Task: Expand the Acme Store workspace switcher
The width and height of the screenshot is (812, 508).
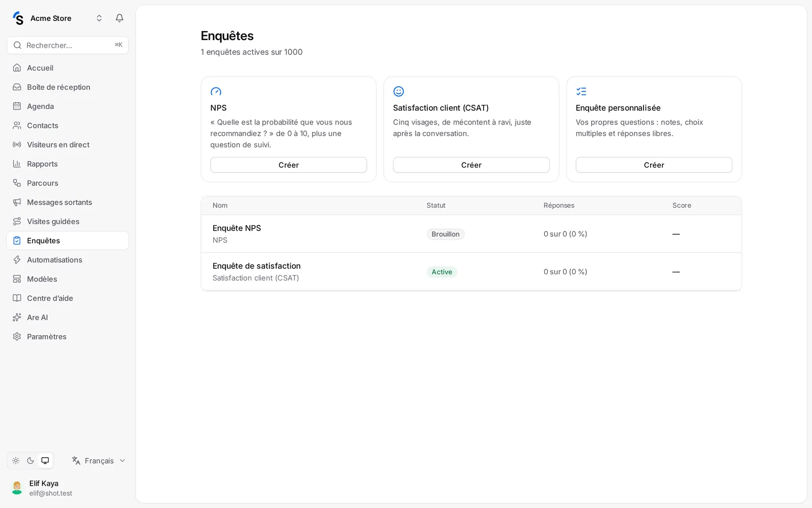Action: (x=99, y=18)
